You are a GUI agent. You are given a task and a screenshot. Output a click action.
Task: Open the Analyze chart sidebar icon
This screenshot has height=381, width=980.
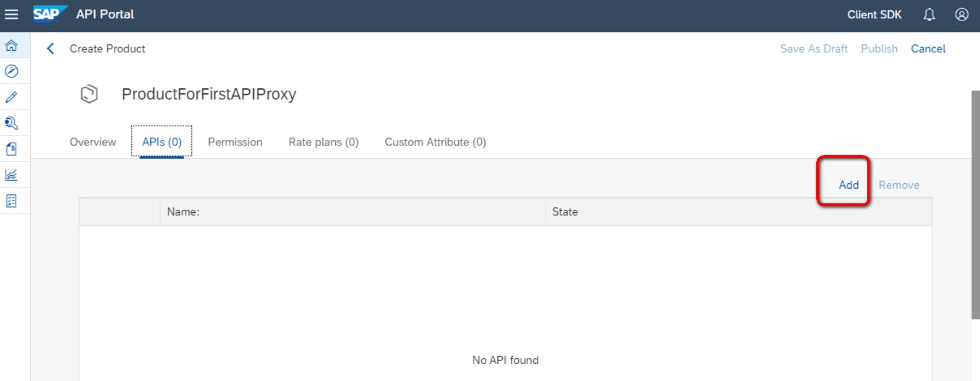11,175
